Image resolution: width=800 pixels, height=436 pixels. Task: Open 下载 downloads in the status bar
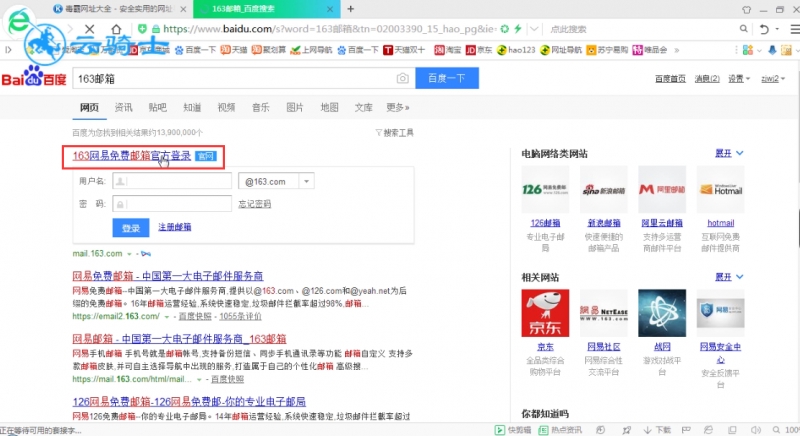click(657, 430)
